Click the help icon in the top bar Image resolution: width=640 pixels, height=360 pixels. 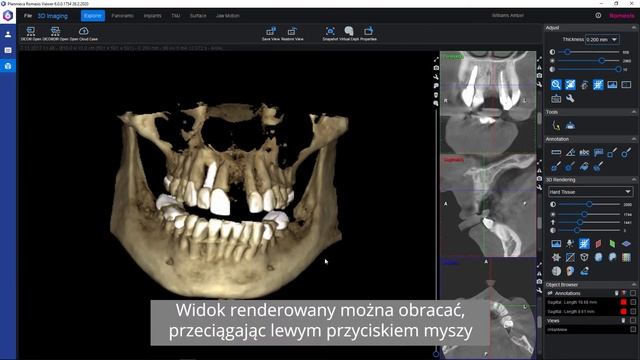[x=598, y=16]
